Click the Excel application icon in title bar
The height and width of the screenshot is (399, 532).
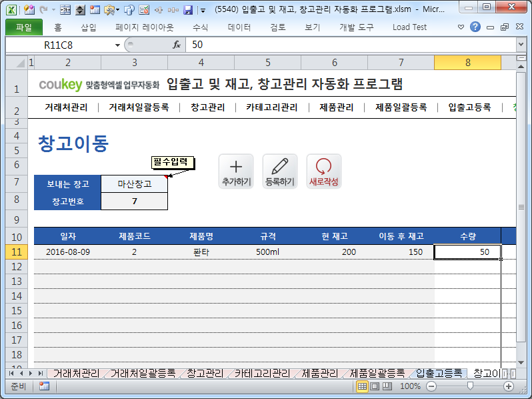(11, 9)
